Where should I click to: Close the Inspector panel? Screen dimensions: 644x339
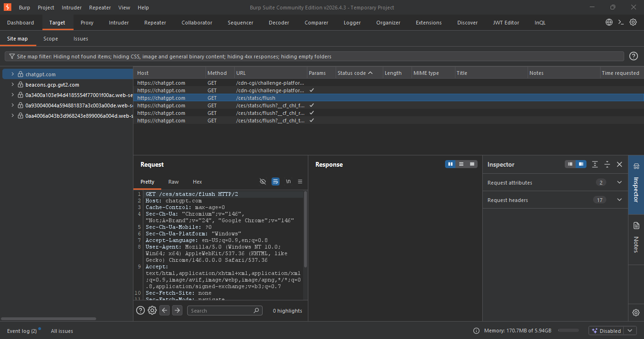[x=619, y=164]
